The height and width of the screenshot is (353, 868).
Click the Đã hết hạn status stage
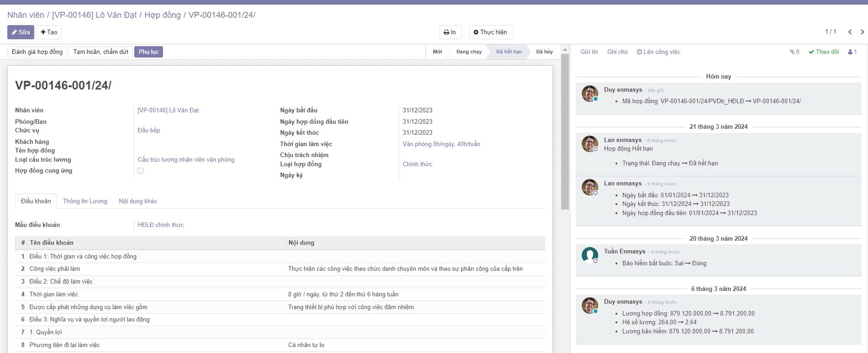[x=509, y=52]
